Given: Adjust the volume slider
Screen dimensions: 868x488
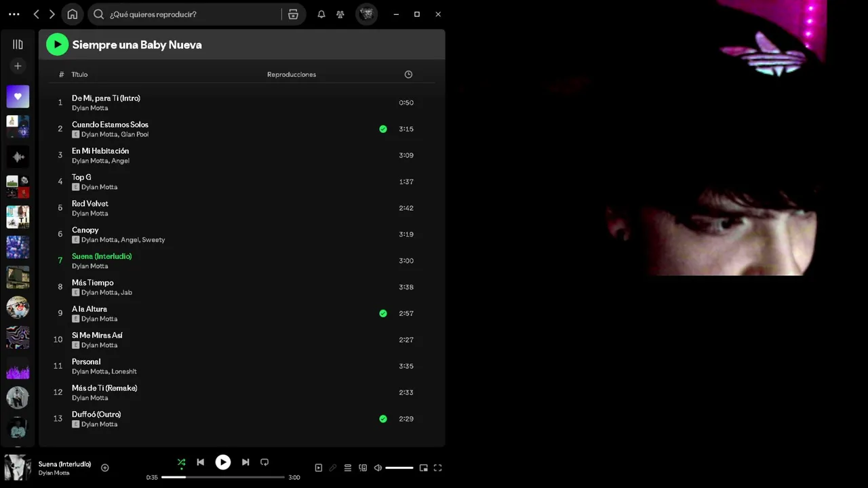Looking at the screenshot, I should pyautogui.click(x=399, y=468).
